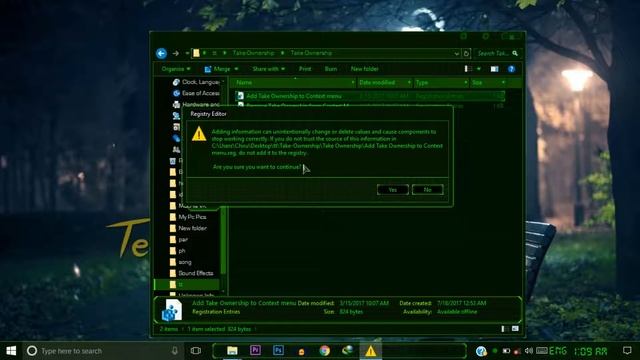
Task: Select Ease of Access in navigation pane
Action: point(196,93)
